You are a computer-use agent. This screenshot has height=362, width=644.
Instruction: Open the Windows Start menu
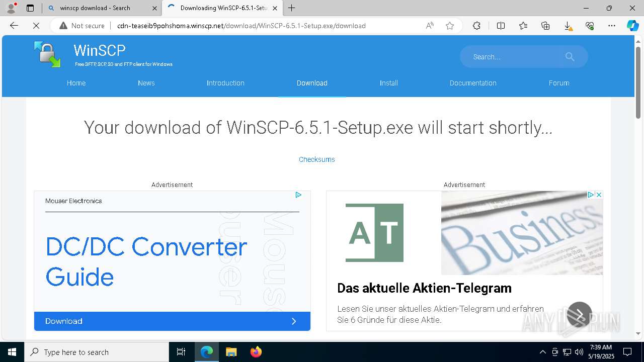tap(12, 352)
